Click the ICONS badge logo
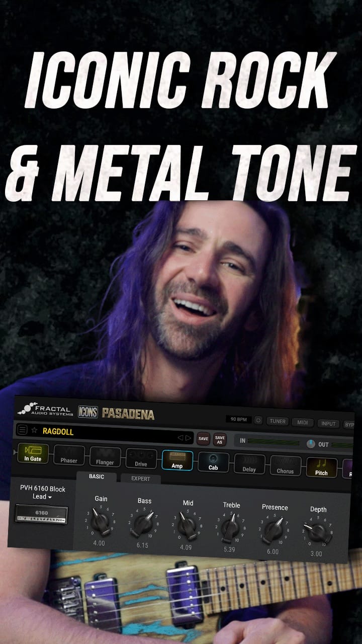362x644 pixels. point(88,412)
